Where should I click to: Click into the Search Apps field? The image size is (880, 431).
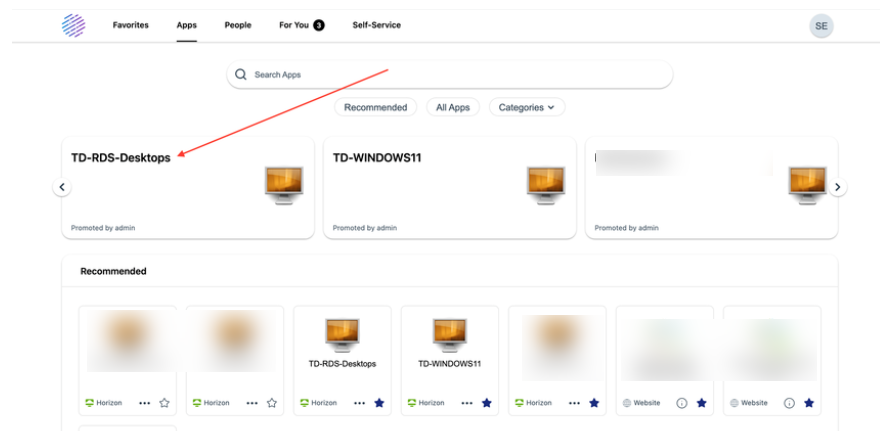coord(450,75)
